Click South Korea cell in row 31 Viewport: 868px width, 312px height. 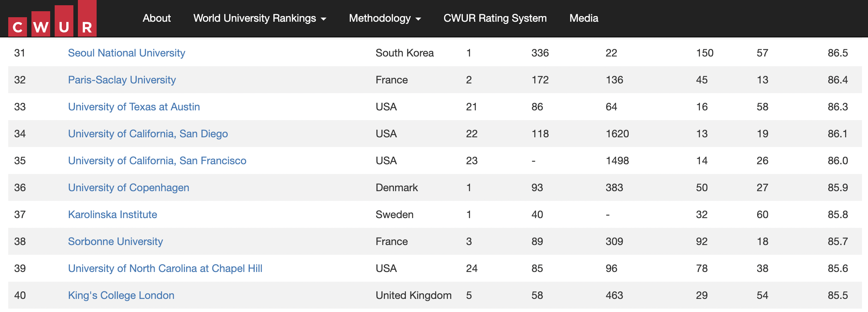coord(405,53)
